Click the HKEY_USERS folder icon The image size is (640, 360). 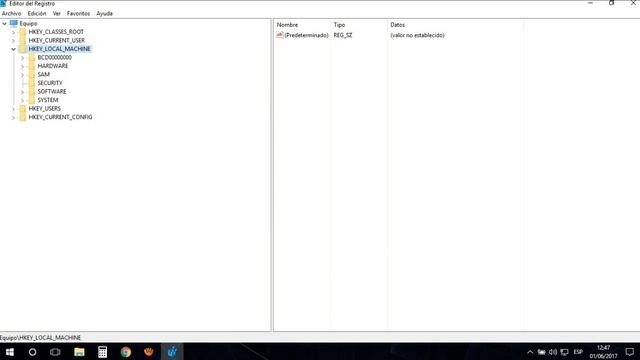click(x=23, y=109)
